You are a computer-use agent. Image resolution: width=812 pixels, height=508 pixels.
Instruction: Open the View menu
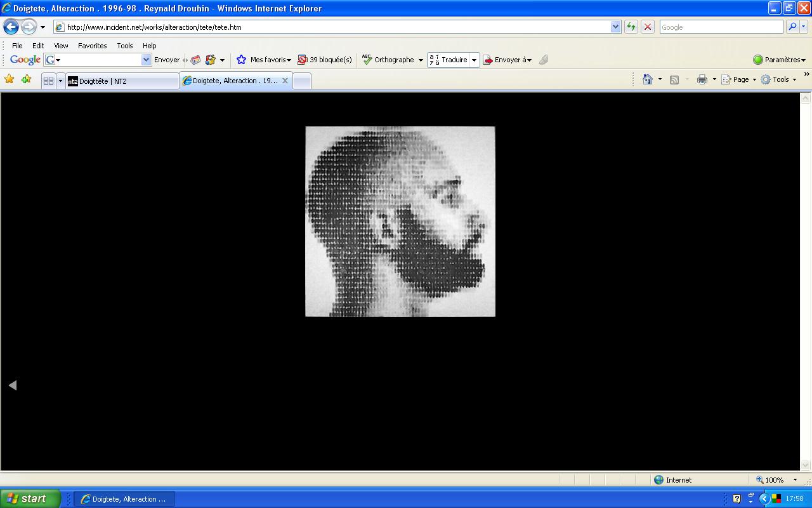61,46
